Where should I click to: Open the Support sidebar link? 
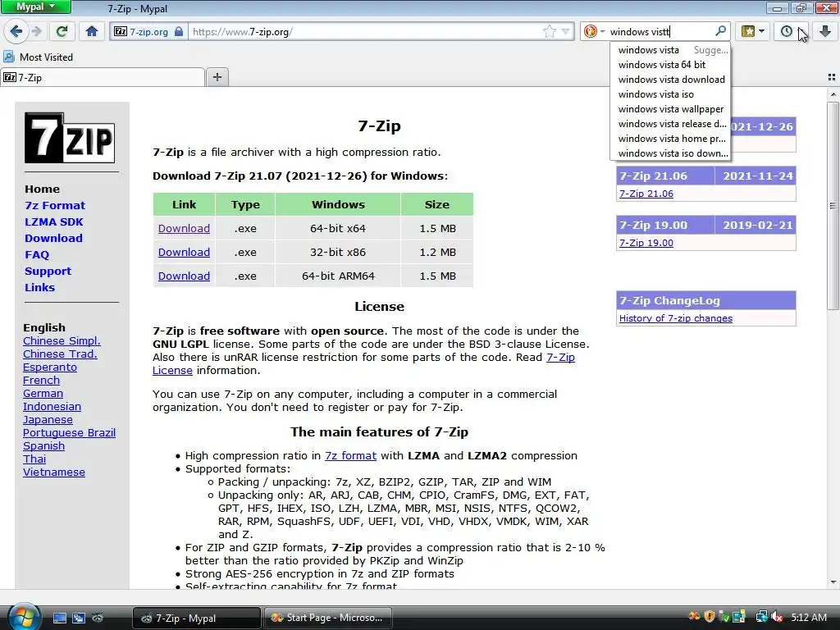(48, 271)
